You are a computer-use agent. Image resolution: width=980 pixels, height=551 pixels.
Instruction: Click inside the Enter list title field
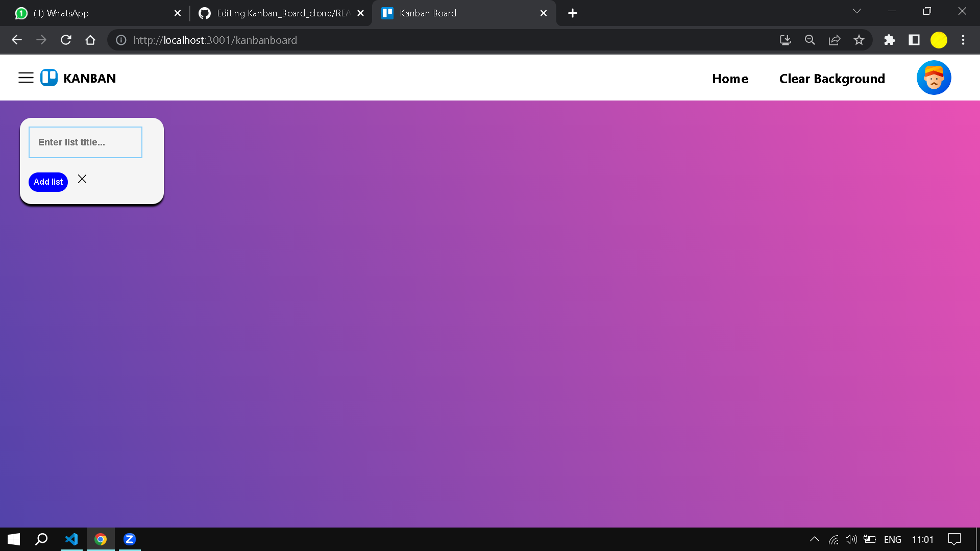pos(85,142)
